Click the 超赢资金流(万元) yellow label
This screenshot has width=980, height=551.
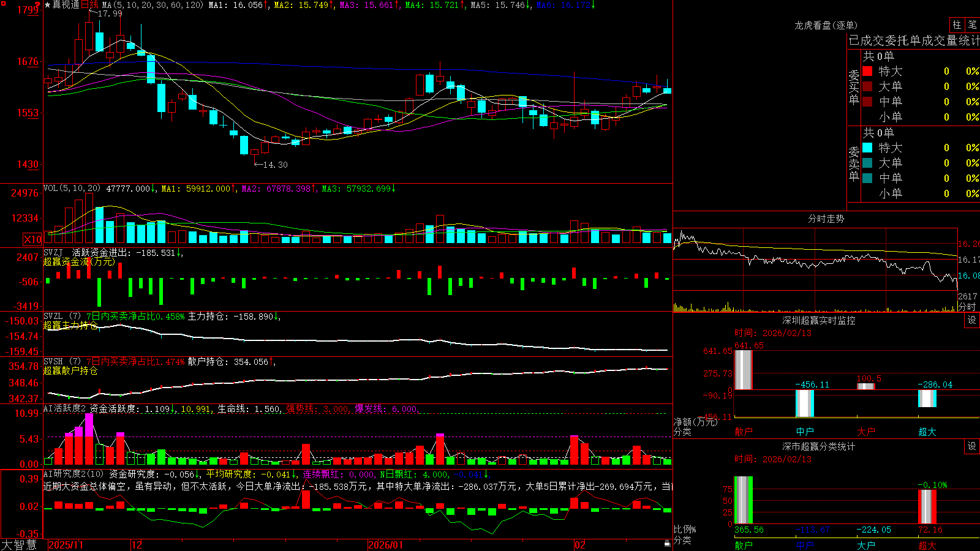79,261
